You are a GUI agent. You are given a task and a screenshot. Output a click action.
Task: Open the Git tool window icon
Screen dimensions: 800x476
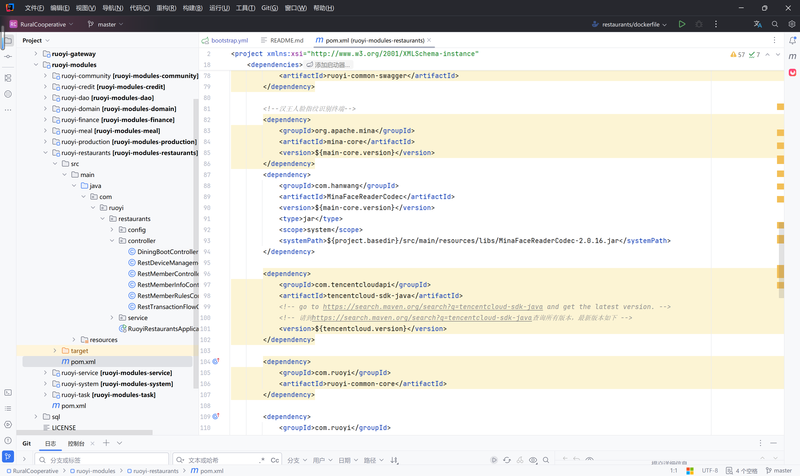[8, 456]
